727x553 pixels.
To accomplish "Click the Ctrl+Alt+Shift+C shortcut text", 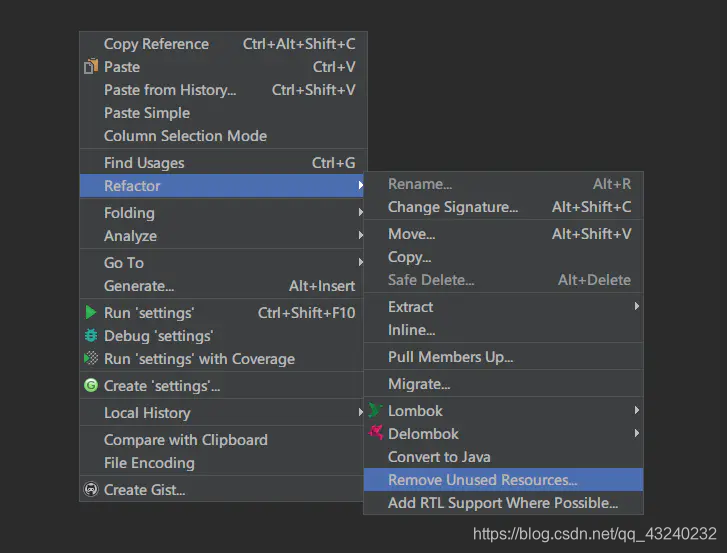I will [299, 44].
